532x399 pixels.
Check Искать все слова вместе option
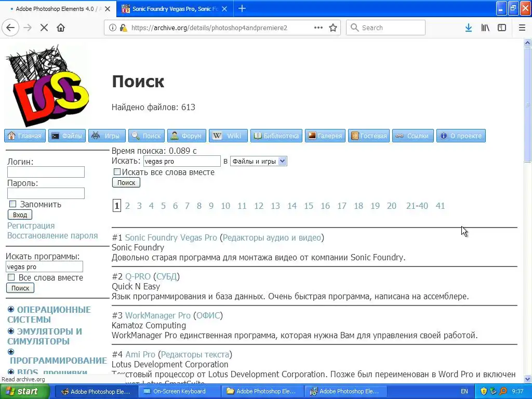tap(117, 172)
